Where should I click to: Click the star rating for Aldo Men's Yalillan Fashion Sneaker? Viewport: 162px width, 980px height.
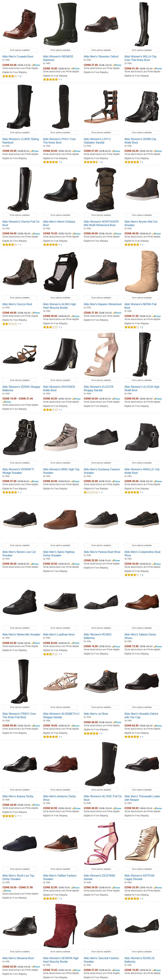[x=50, y=899]
